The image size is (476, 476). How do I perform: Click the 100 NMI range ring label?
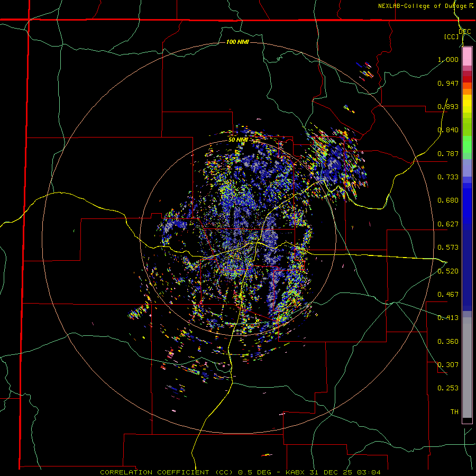pos(237,42)
